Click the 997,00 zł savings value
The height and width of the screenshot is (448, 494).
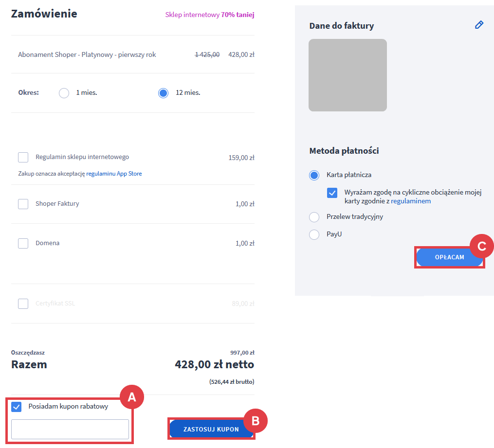[x=242, y=353]
